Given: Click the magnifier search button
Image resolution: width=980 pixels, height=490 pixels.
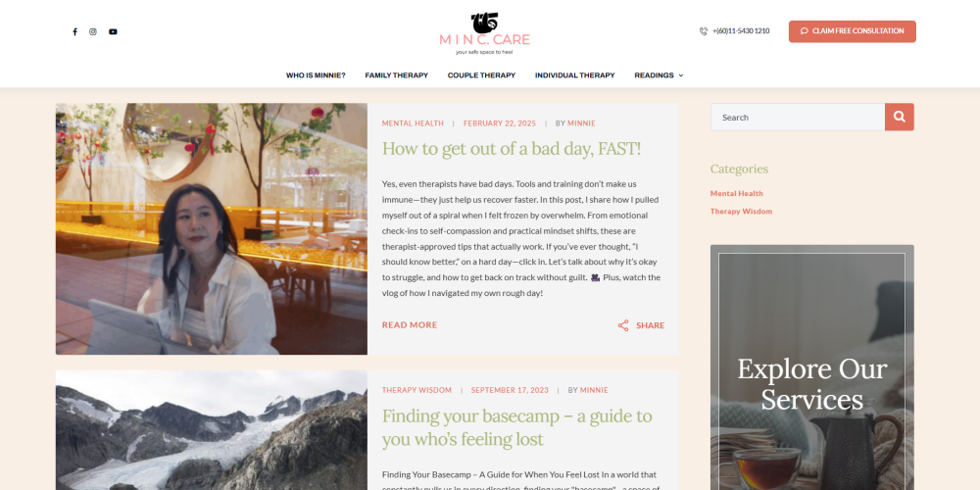Looking at the screenshot, I should pos(900,117).
